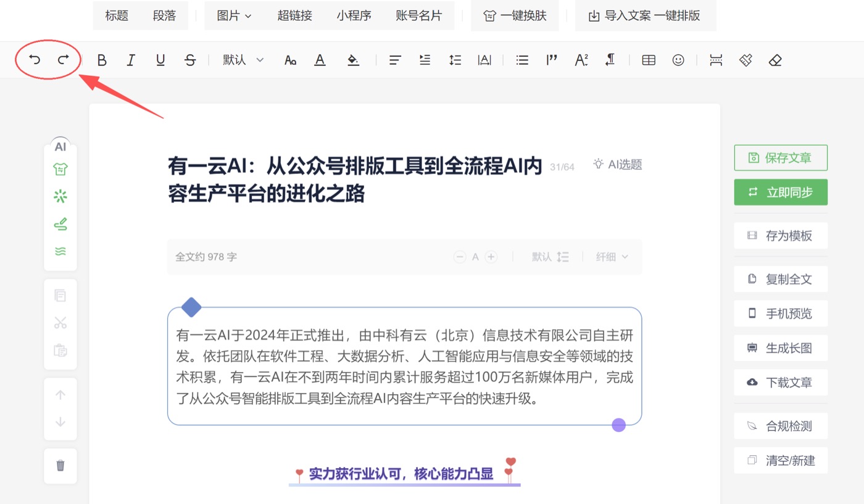Click the intro paragraph beginning 有一云AI于2024年
This screenshot has height=504, width=864.
(405, 366)
